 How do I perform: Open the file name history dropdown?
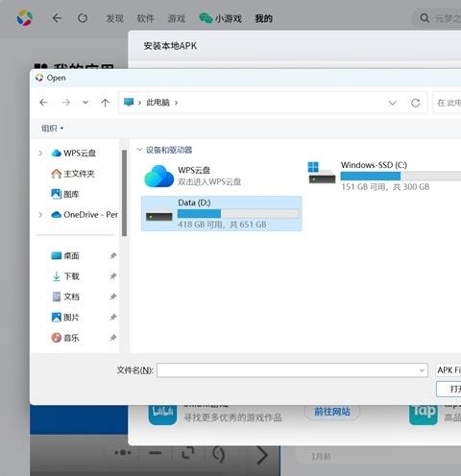click(x=422, y=370)
